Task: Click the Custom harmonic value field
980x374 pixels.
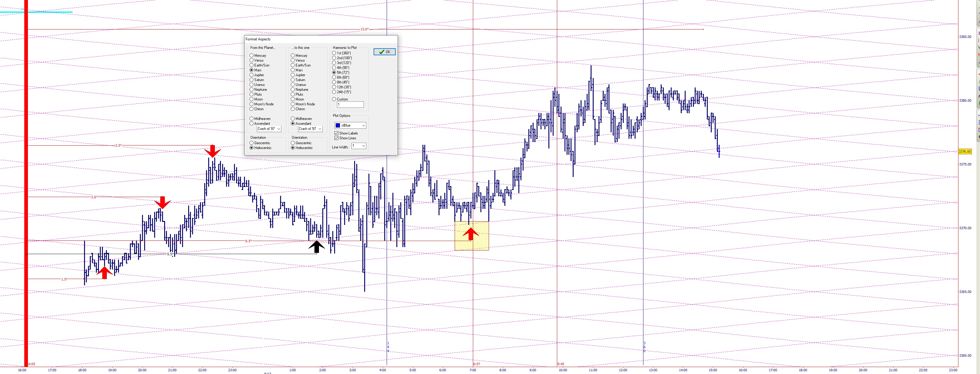Action: click(x=350, y=105)
